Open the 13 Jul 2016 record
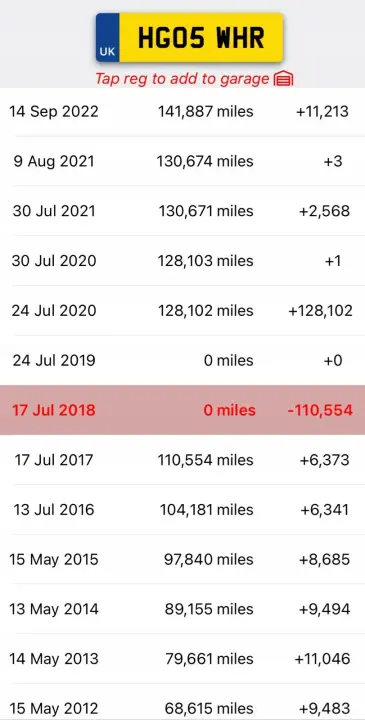 (182, 510)
